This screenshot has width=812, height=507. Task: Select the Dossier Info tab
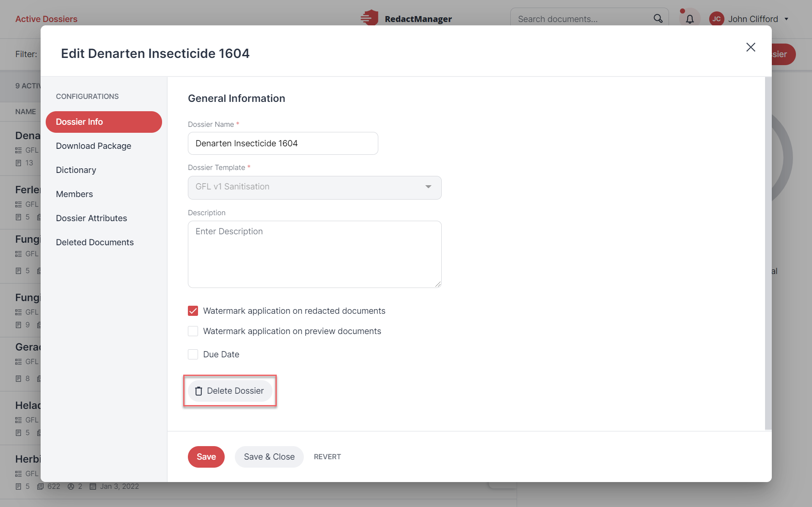[104, 122]
